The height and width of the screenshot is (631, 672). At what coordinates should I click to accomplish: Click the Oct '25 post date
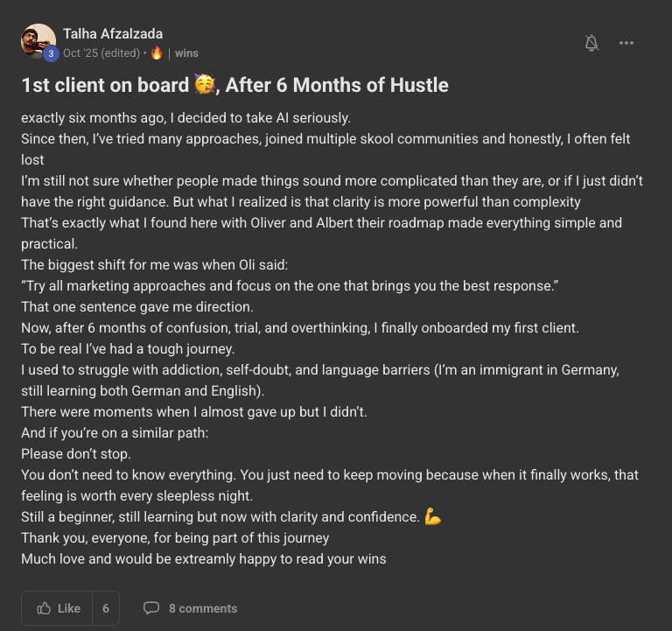pyautogui.click(x=79, y=53)
